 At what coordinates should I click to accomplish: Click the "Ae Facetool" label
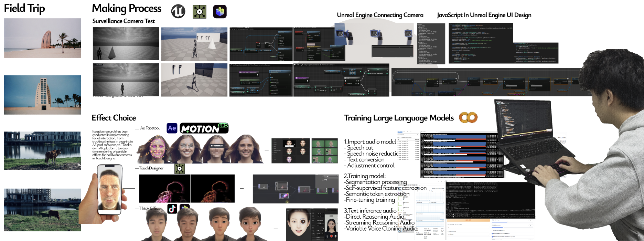click(x=150, y=128)
